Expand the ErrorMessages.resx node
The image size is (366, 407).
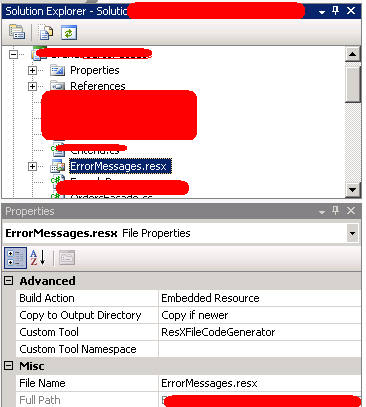pyautogui.click(x=32, y=166)
